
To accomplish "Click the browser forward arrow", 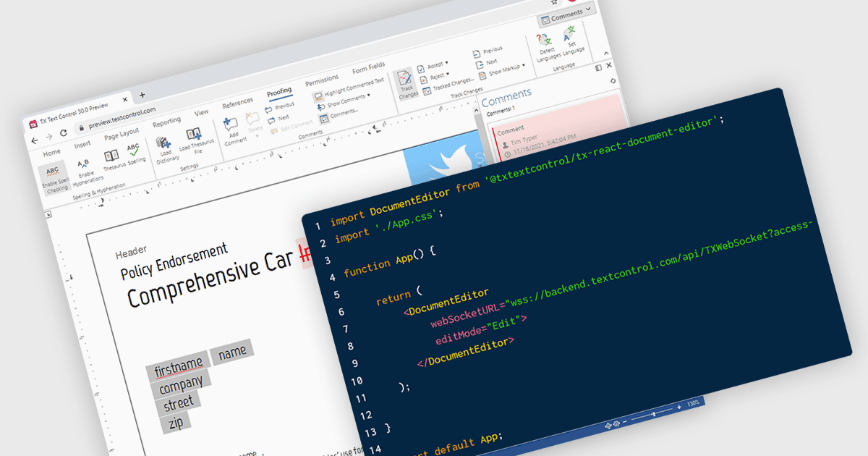I will pyautogui.click(x=50, y=135).
